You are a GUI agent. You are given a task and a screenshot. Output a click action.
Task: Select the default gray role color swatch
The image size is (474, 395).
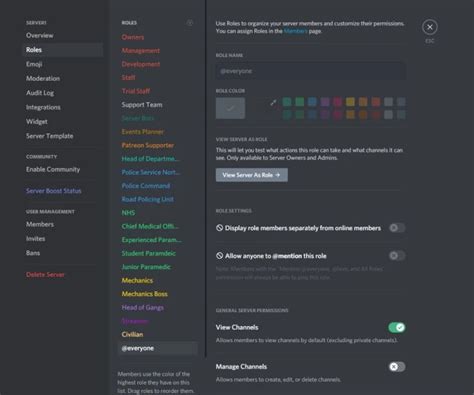click(230, 108)
